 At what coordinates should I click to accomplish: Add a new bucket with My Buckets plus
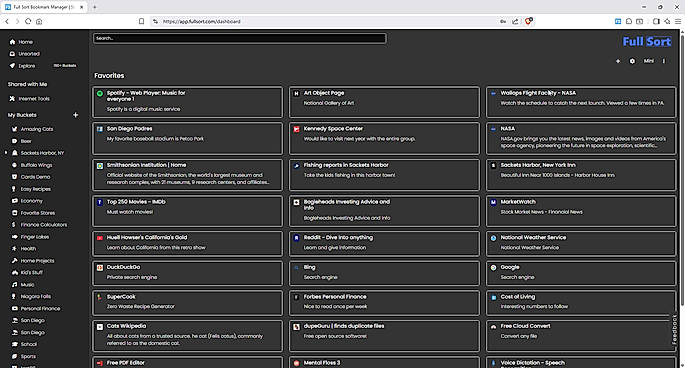click(76, 115)
